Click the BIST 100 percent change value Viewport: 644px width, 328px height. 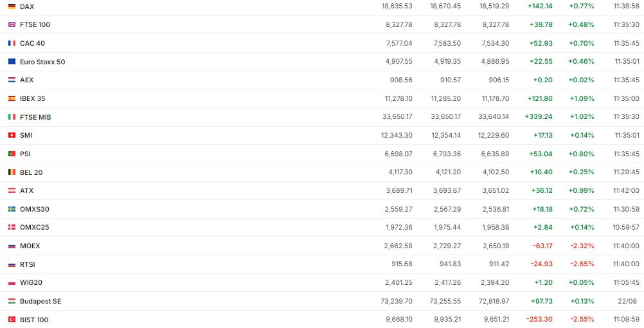coord(582,320)
